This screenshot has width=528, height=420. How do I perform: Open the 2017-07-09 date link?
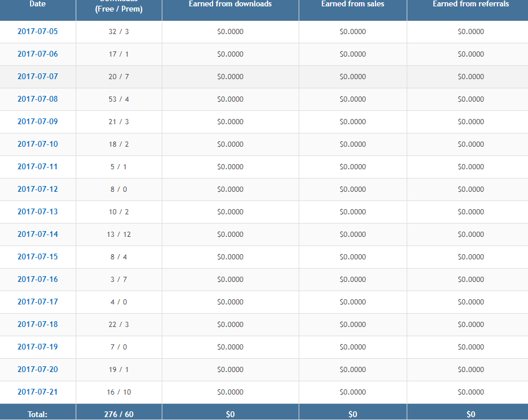[x=38, y=121]
